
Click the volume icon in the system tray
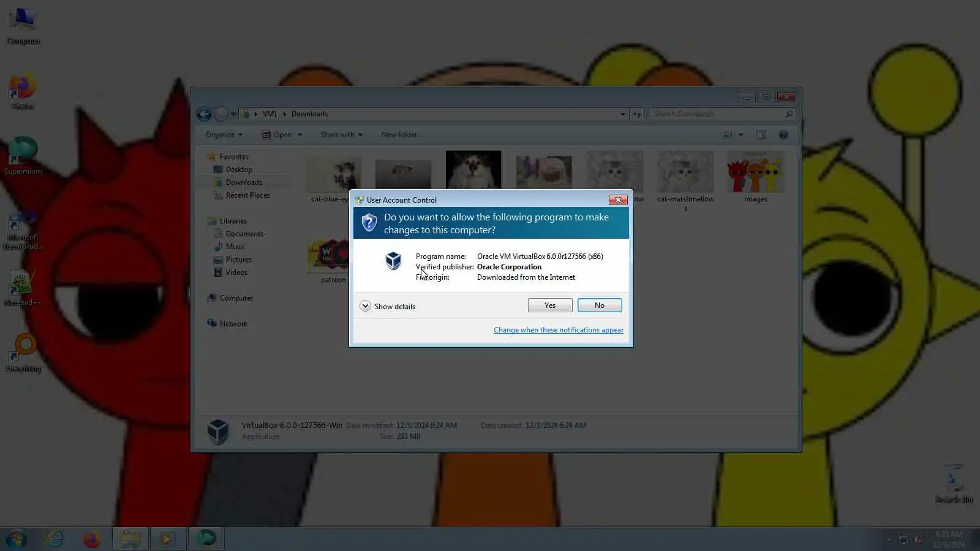919,539
